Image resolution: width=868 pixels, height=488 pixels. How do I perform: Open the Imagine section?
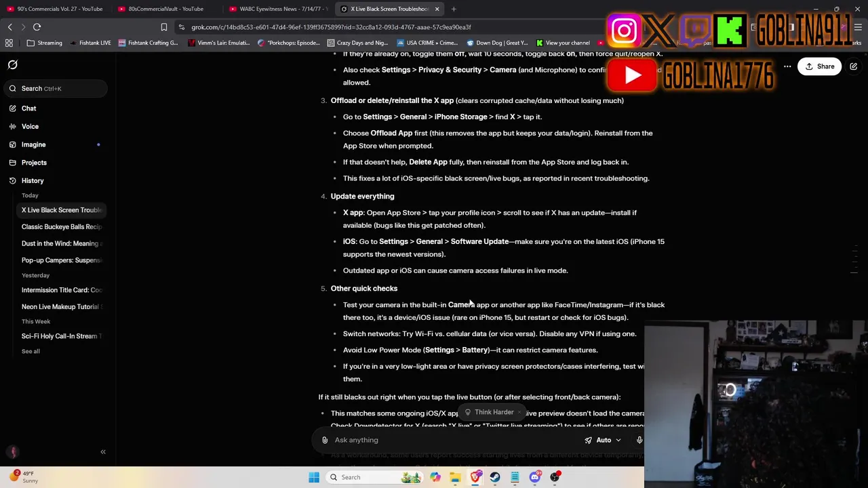pos(54,144)
